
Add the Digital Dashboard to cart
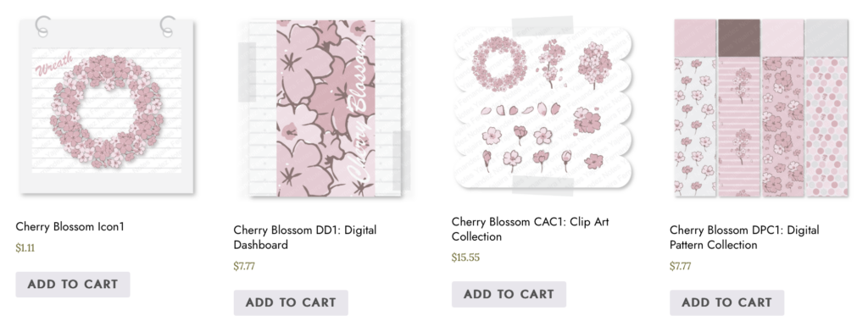tap(291, 302)
